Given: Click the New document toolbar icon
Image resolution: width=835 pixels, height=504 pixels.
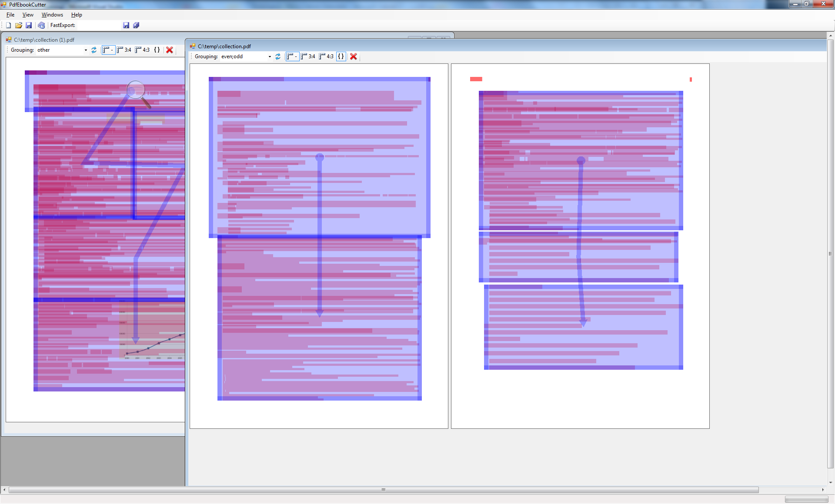Looking at the screenshot, I should [x=8, y=25].
